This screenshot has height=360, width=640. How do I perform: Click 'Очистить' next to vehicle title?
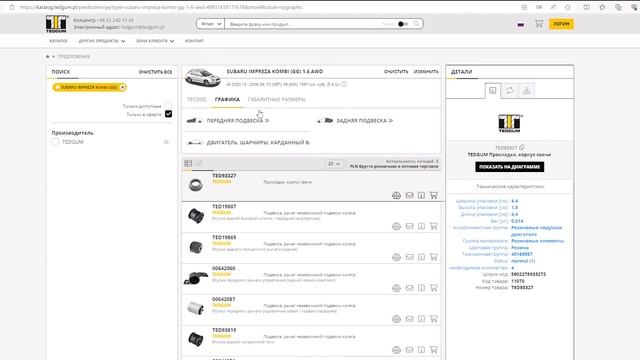(x=396, y=71)
